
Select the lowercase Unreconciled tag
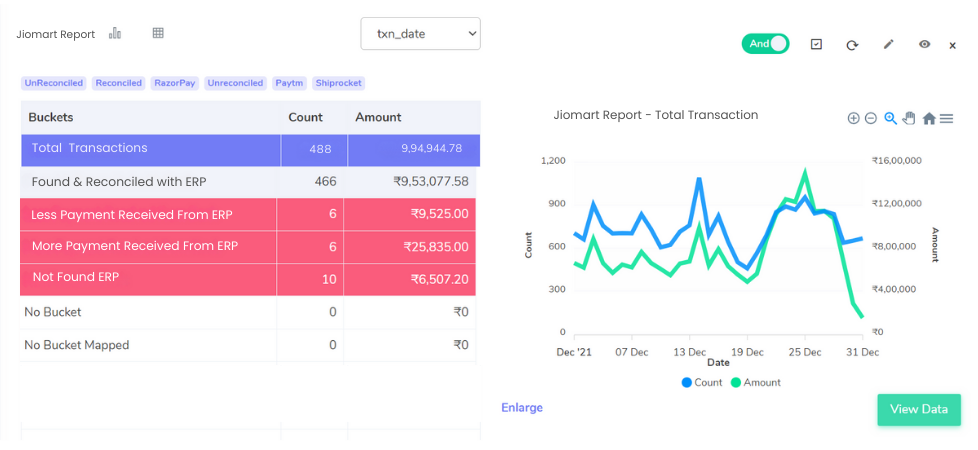pyautogui.click(x=236, y=83)
